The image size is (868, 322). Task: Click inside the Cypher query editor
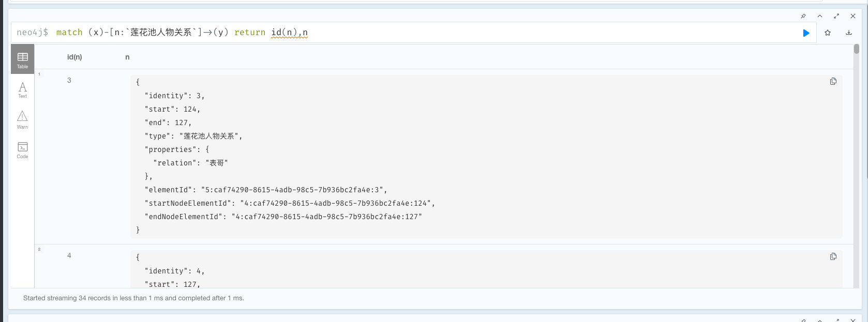[414, 33]
